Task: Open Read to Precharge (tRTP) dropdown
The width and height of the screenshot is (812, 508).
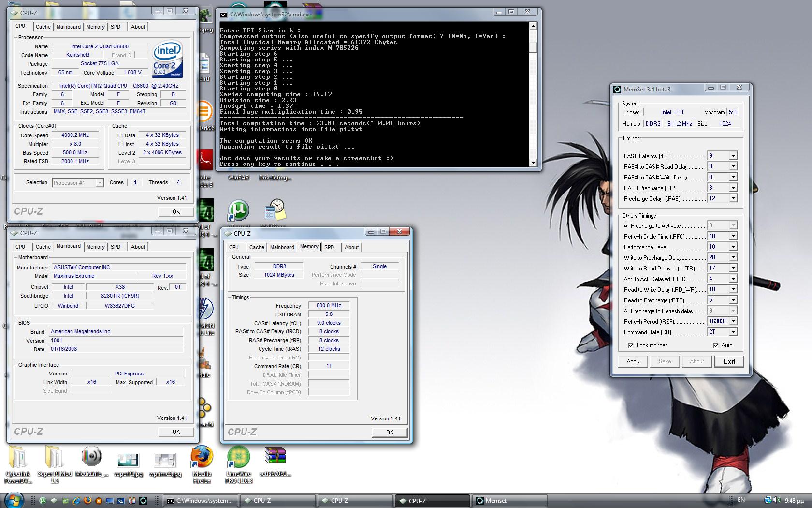Action: tap(733, 300)
